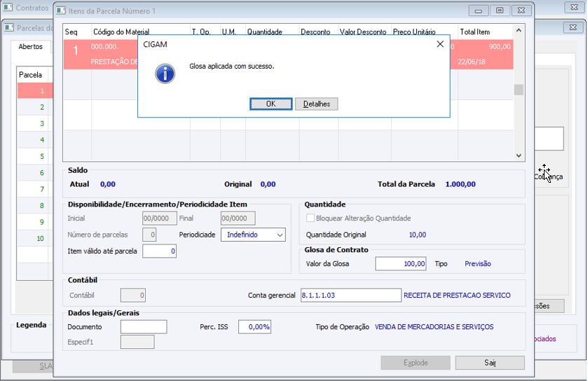588x381 pixels.
Task: Click the Parcelas window title icon
Action: coord(9,28)
